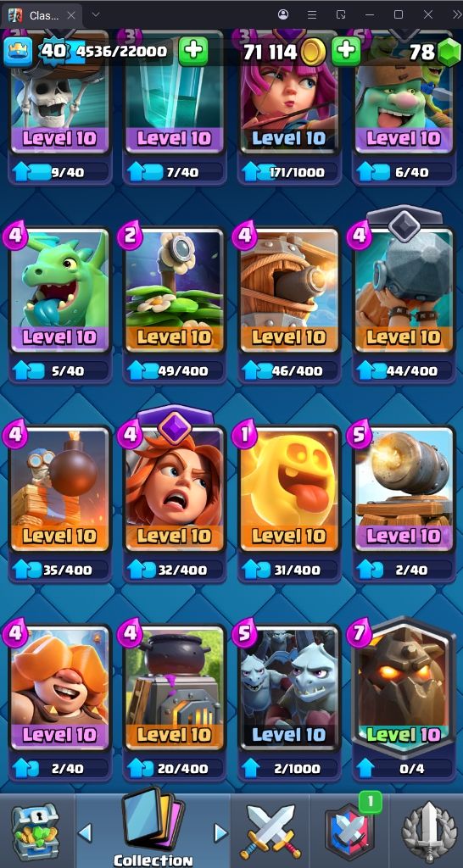
Task: Open BlueStacks account profile icon in titlebar
Action: pyautogui.click(x=283, y=14)
